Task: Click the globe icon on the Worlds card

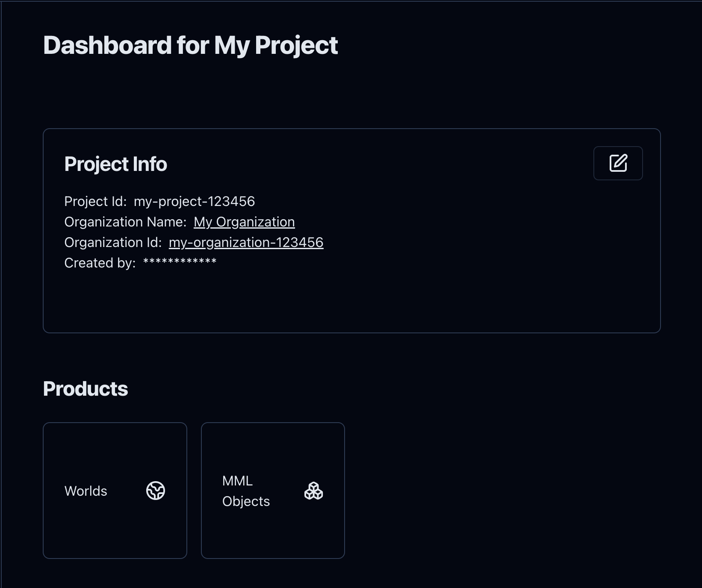Action: 156,491
